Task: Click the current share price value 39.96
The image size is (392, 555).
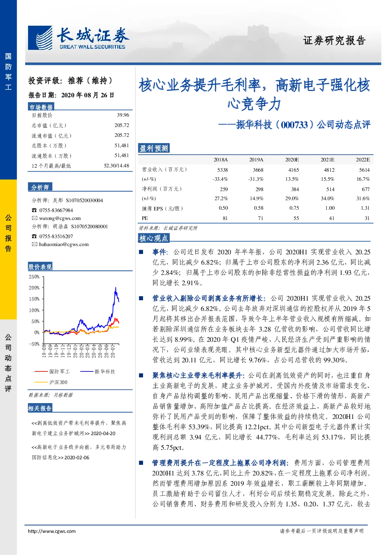Action: coord(123,115)
